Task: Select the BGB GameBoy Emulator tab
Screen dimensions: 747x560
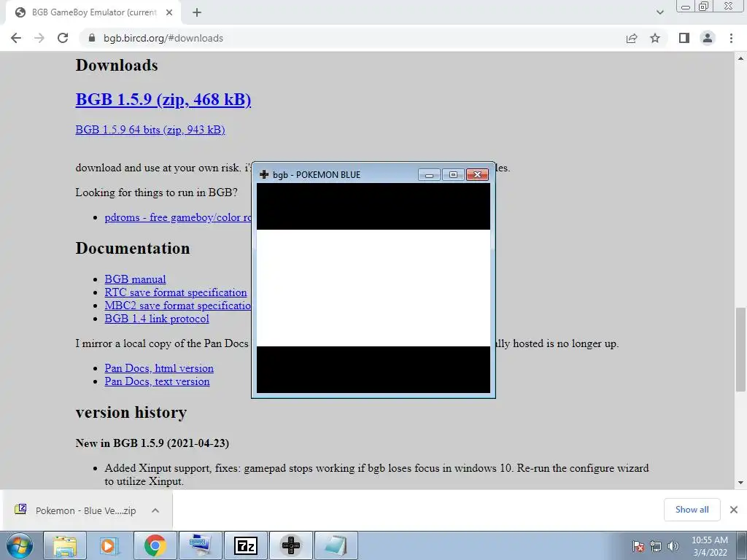Action: pos(93,13)
